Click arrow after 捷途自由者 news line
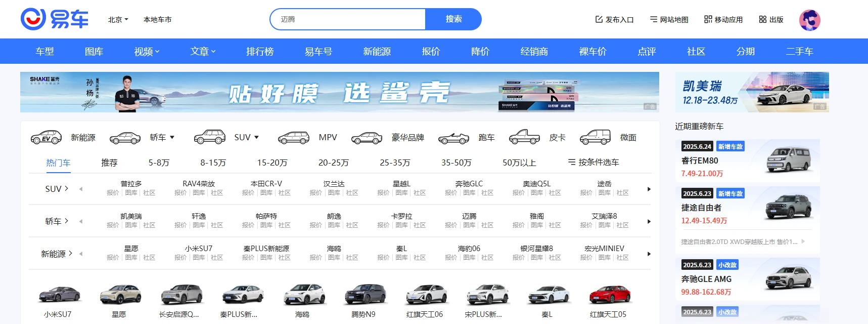This screenshot has width=868, height=324. pyautogui.click(x=803, y=241)
